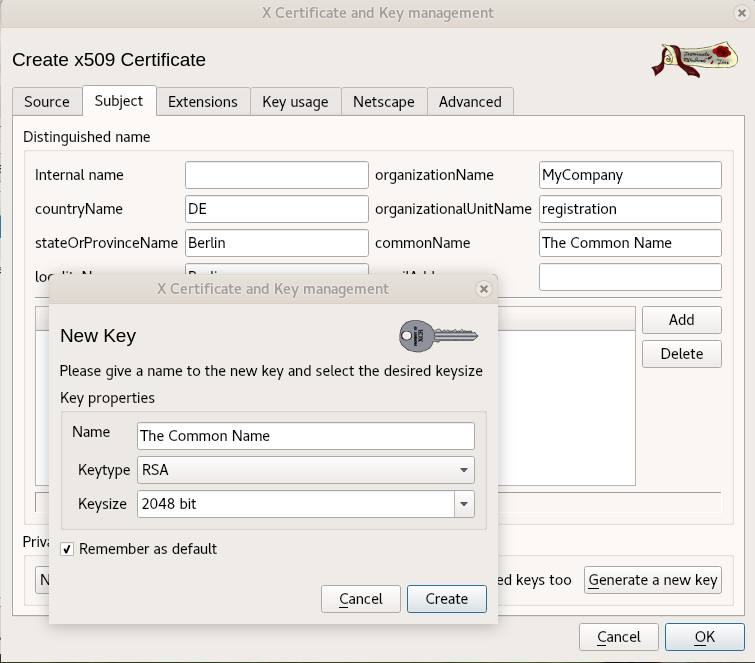Click the Delete button
Image resolution: width=755 pixels, height=663 pixels.
pos(681,353)
